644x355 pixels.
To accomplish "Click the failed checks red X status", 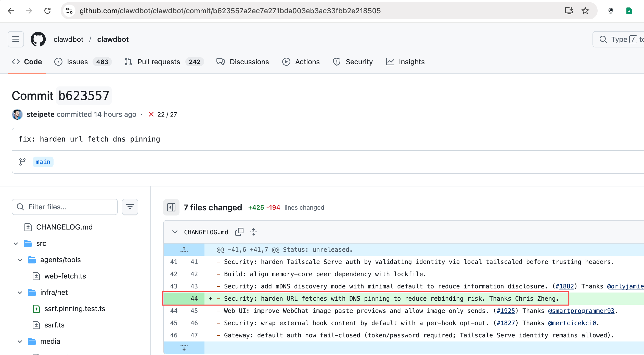I will pos(151,114).
